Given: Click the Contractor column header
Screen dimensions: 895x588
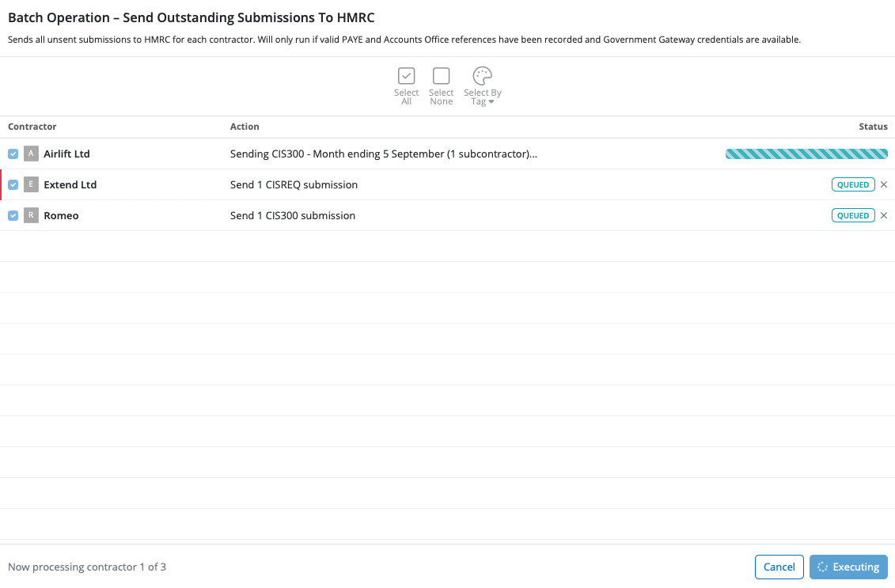Looking at the screenshot, I should (x=32, y=127).
